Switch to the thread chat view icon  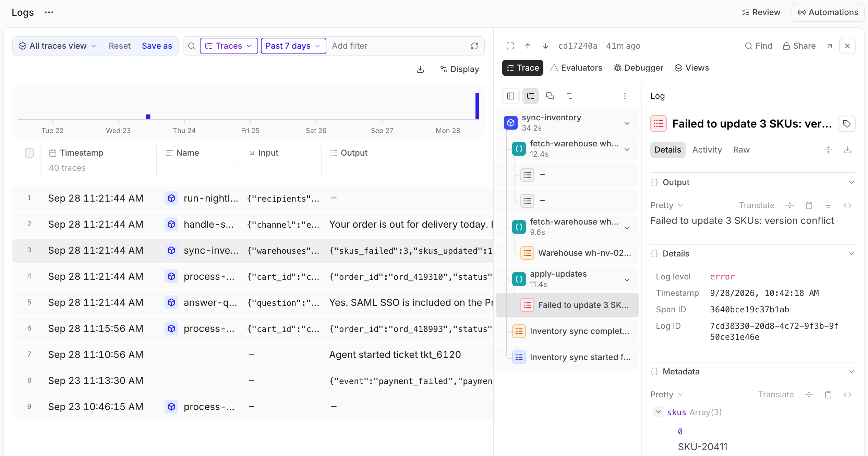pyautogui.click(x=550, y=96)
